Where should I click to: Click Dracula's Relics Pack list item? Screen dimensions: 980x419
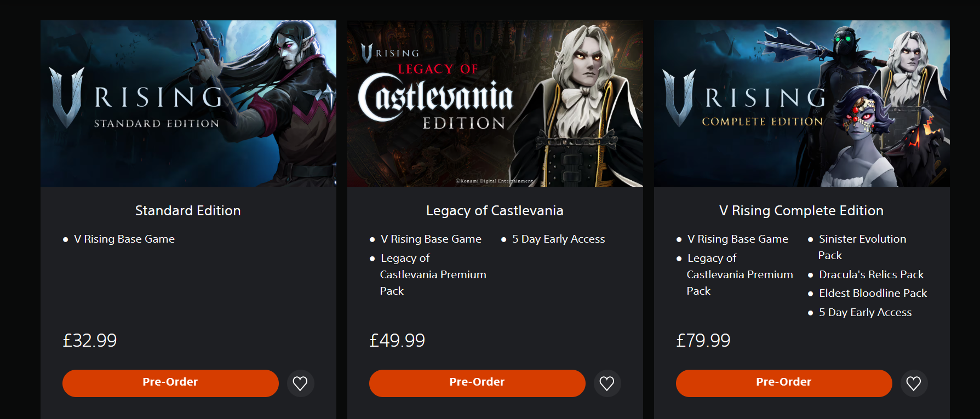point(871,274)
